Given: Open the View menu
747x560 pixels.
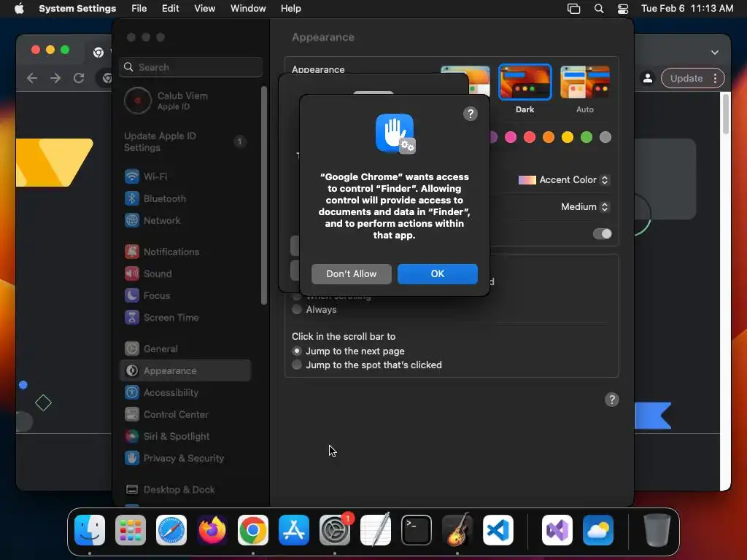Looking at the screenshot, I should pyautogui.click(x=204, y=8).
